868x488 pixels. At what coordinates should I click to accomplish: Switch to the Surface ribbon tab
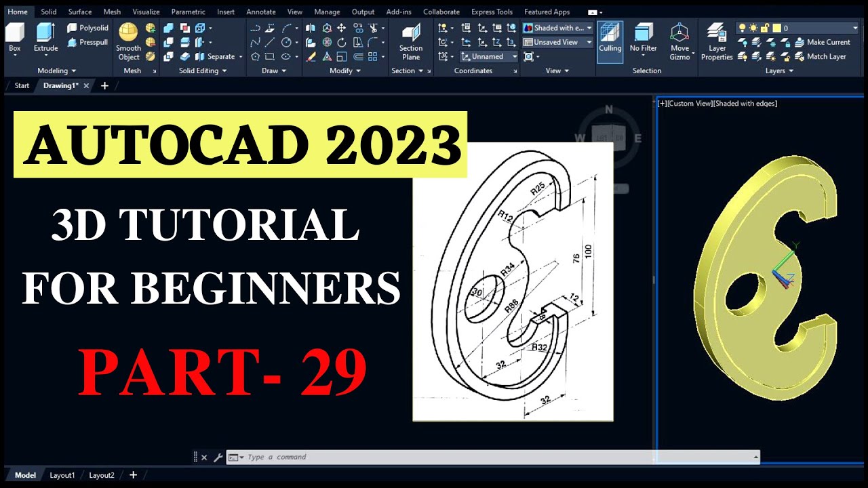coord(80,12)
